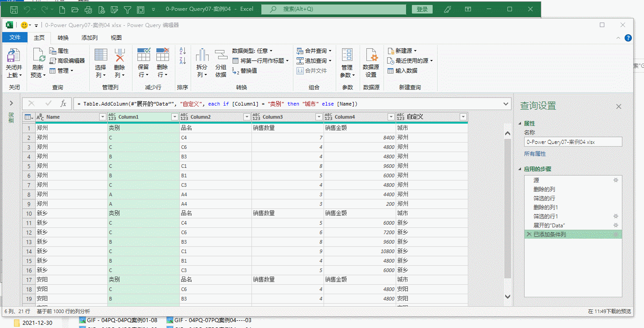Click the Excel search box (搜索)
This screenshot has height=328, width=644.
(x=334, y=9)
